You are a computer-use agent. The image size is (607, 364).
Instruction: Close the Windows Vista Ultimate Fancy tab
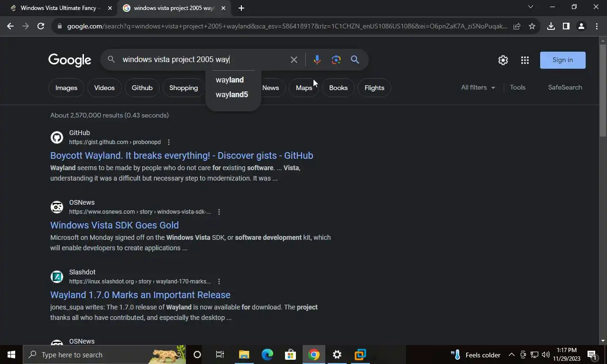click(x=110, y=8)
